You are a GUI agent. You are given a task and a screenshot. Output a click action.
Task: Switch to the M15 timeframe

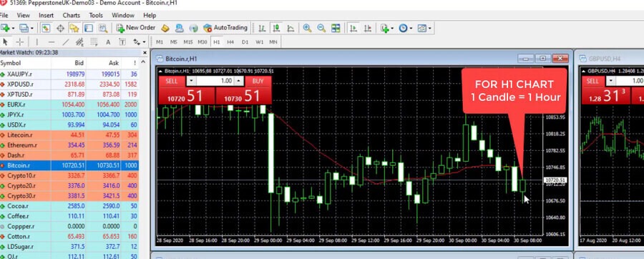[188, 42]
